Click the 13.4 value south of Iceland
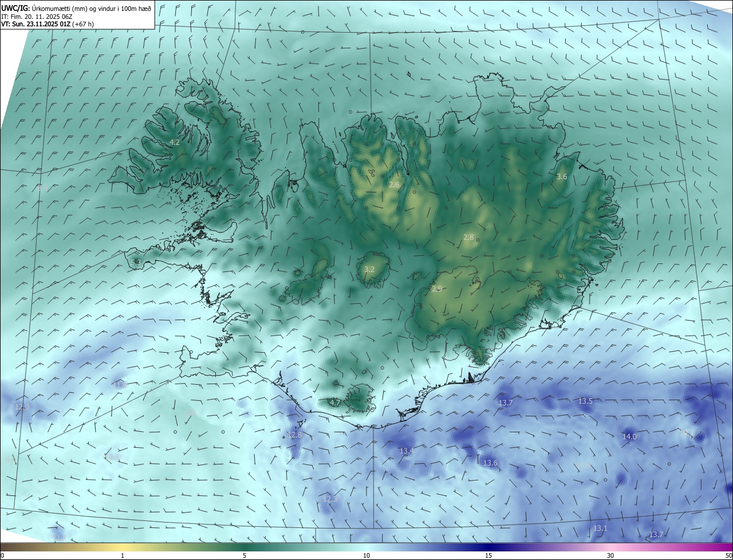Image resolution: width=733 pixels, height=560 pixels. tap(406, 451)
